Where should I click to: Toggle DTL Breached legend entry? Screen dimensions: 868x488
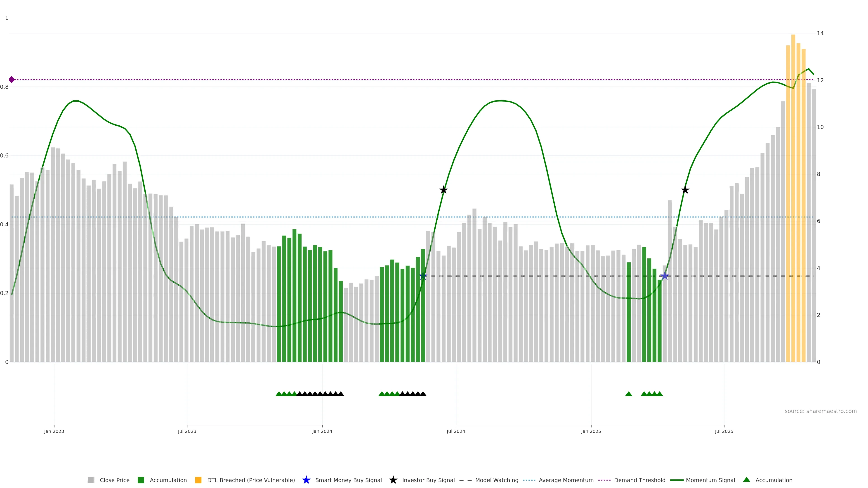[x=251, y=480]
